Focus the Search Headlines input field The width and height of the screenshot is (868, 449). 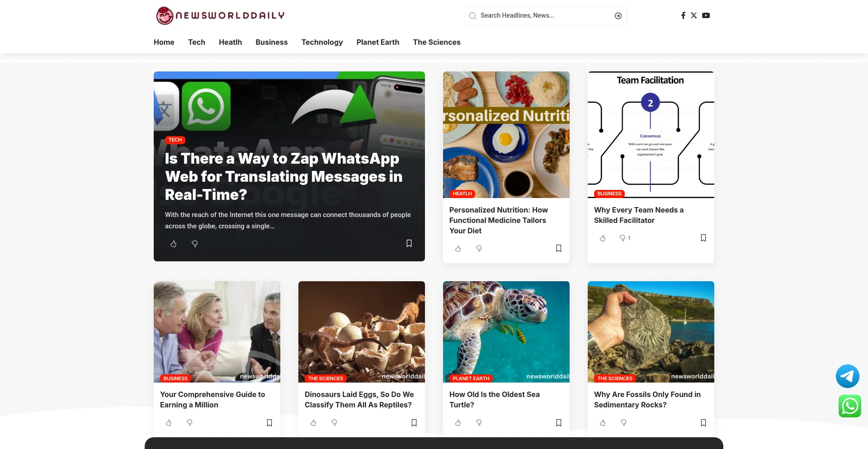coord(542,16)
